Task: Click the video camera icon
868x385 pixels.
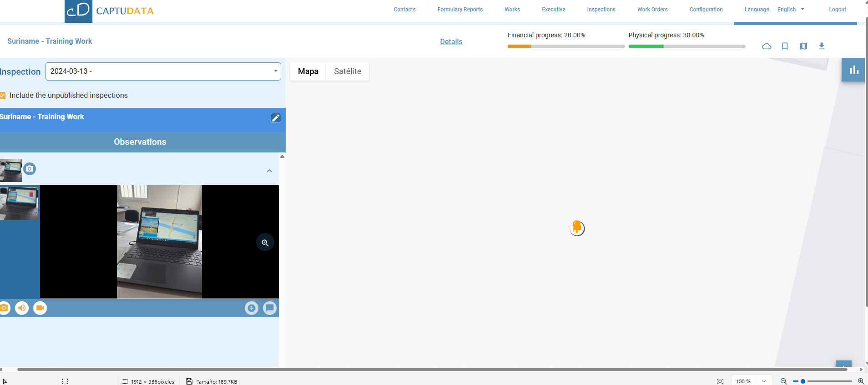Action: pos(40,308)
